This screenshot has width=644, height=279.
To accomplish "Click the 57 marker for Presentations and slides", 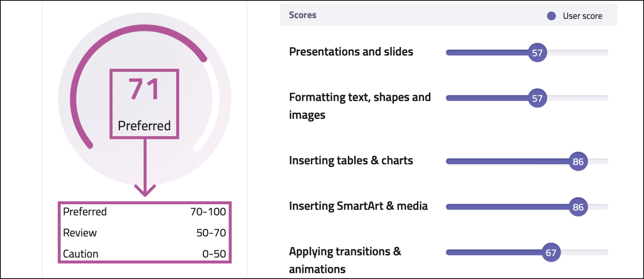I will [x=537, y=53].
